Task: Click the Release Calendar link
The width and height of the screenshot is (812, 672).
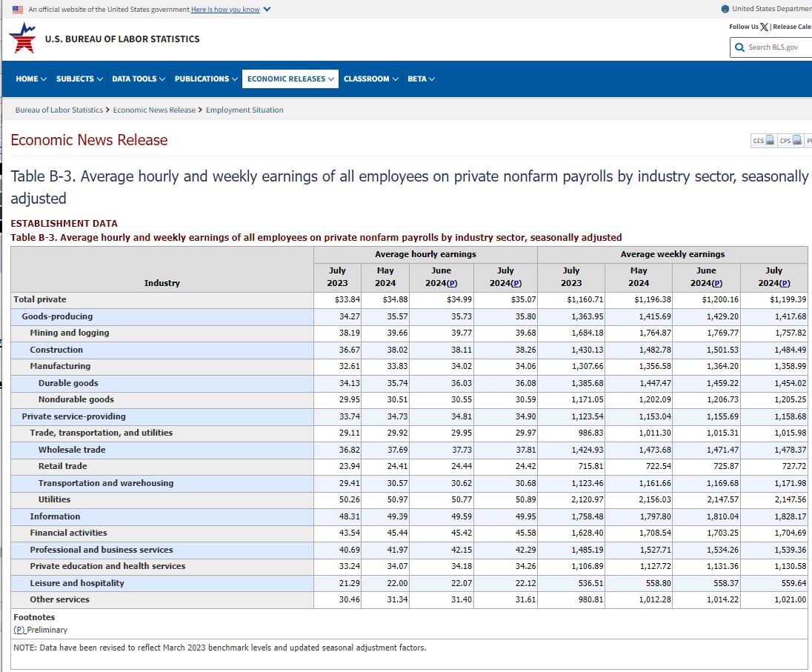Action: pos(792,27)
